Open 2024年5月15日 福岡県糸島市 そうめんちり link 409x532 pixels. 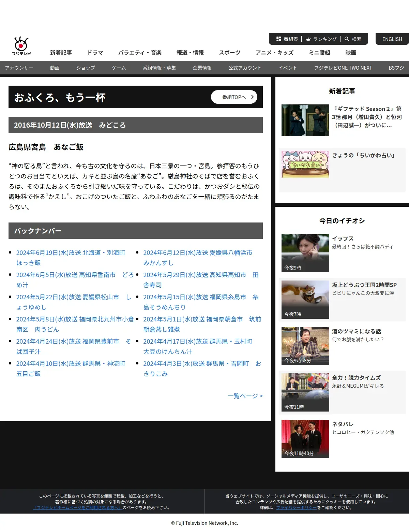(201, 302)
